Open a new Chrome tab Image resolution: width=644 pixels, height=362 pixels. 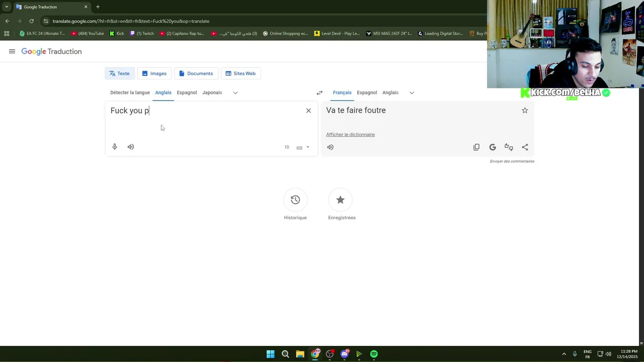(98, 7)
